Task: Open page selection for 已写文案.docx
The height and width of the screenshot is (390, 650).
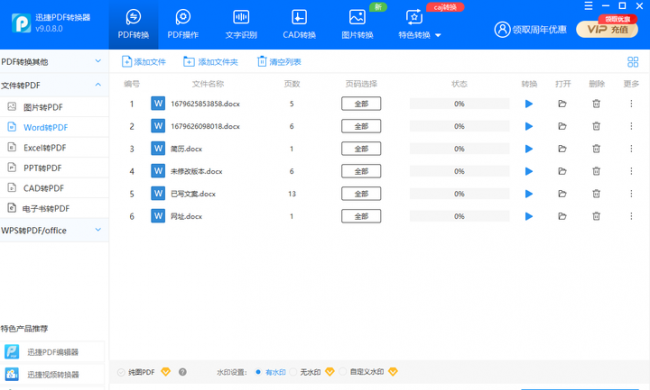Action: tap(361, 194)
